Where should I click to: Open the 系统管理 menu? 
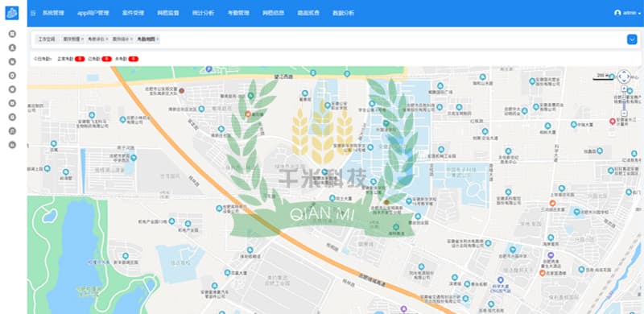tap(53, 13)
